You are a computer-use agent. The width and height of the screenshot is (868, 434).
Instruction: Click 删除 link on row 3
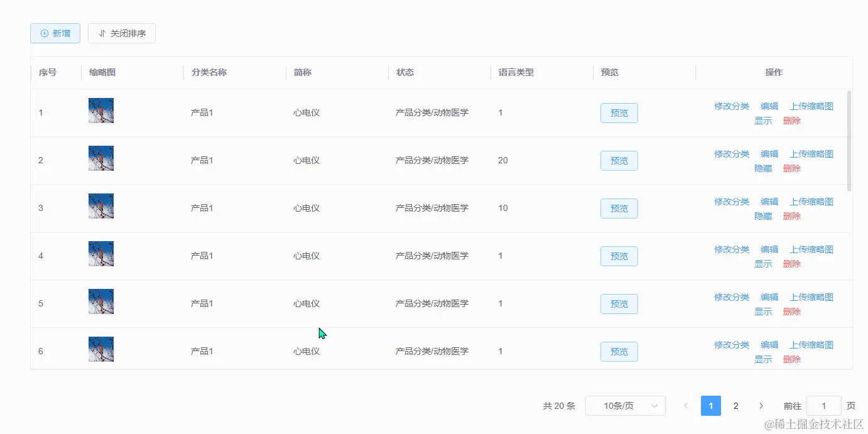point(791,216)
